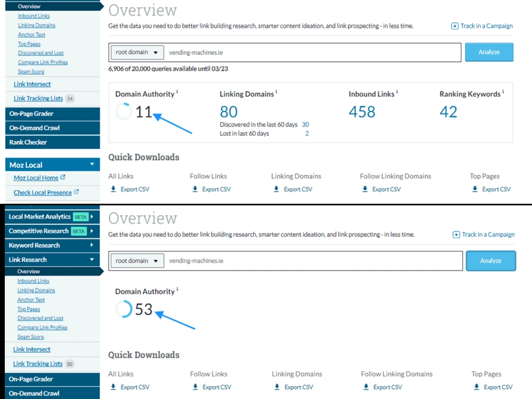532x399 pixels.
Task: Open On-Page Grader in bottom sidebar
Action: [x=53, y=379]
